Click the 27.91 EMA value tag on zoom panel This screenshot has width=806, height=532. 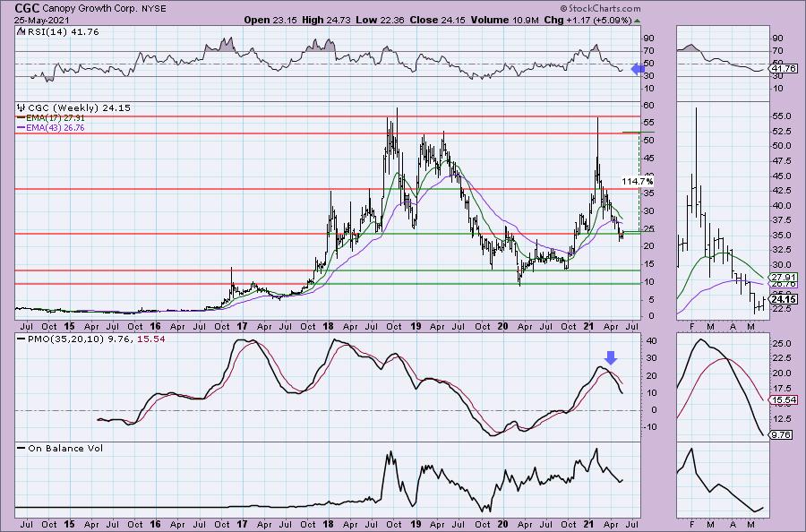tap(785, 277)
